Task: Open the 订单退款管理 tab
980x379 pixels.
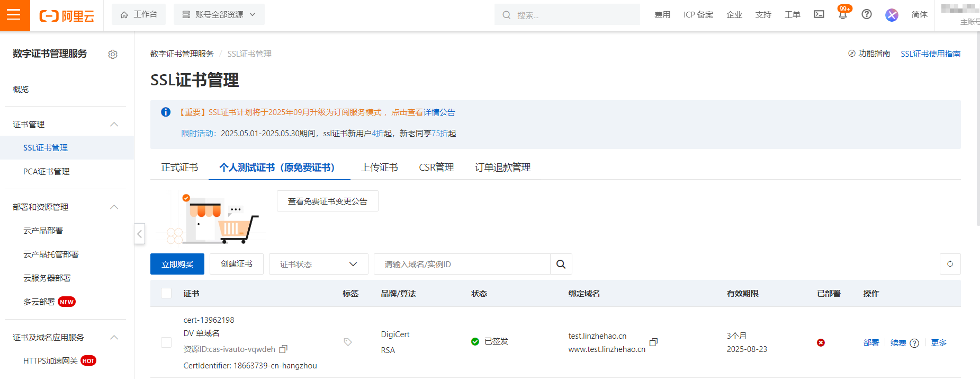Action: 502,168
